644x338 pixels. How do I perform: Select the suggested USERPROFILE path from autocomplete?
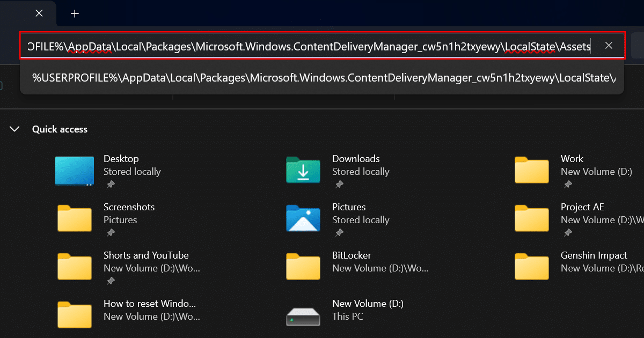click(x=322, y=77)
